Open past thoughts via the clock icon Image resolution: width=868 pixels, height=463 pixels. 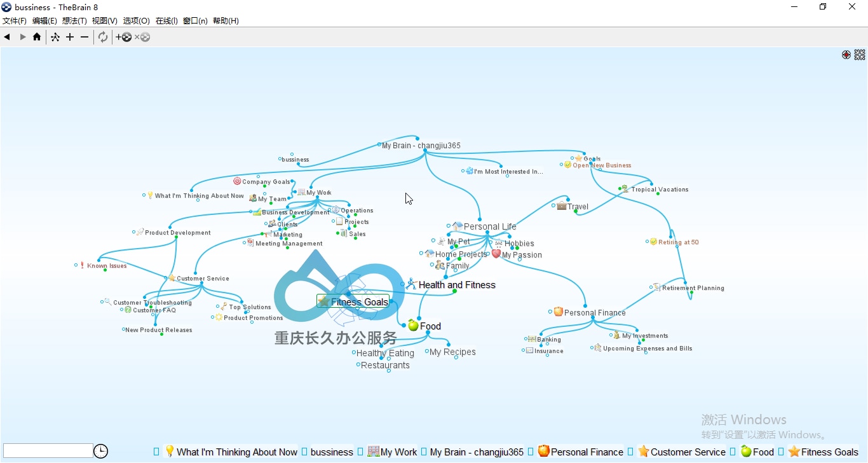click(100, 452)
